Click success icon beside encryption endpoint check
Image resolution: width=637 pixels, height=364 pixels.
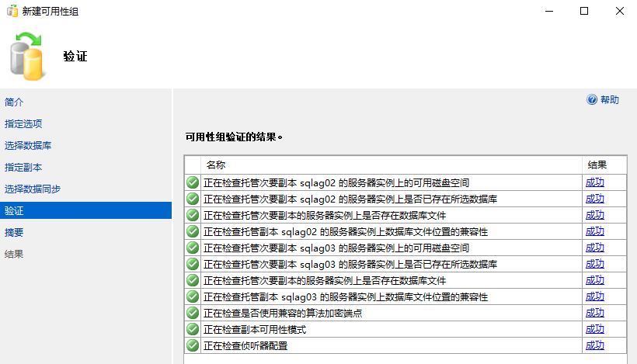pyautogui.click(x=193, y=313)
